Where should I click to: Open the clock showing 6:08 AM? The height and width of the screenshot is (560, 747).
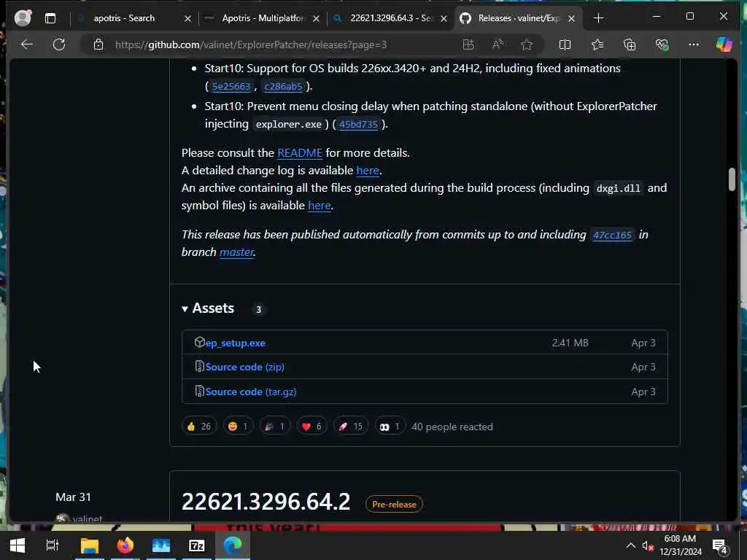click(681, 545)
